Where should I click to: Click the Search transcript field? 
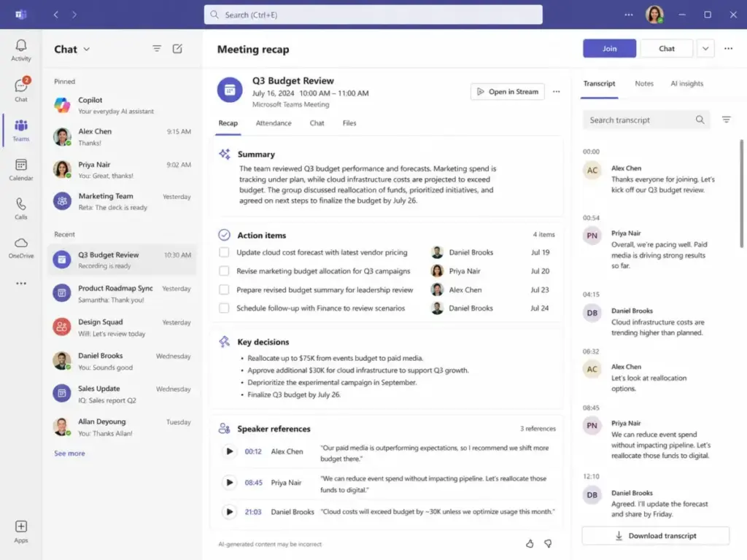(646, 120)
